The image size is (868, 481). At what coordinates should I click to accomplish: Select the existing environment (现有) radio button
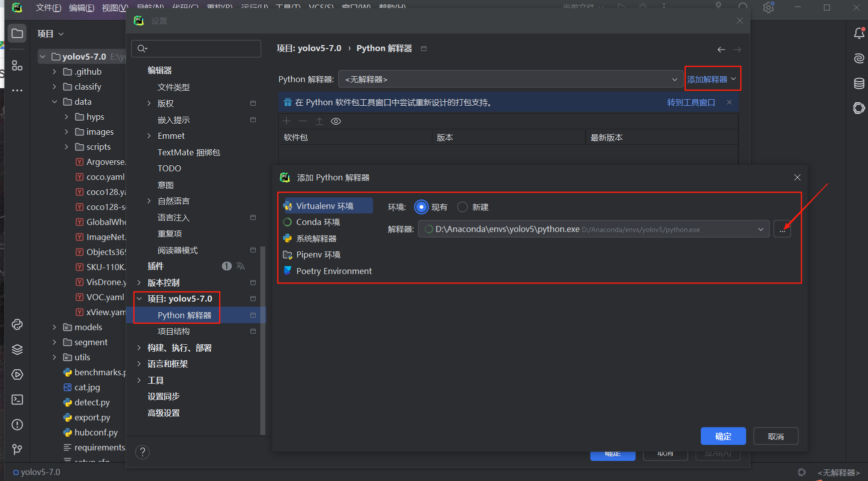421,207
